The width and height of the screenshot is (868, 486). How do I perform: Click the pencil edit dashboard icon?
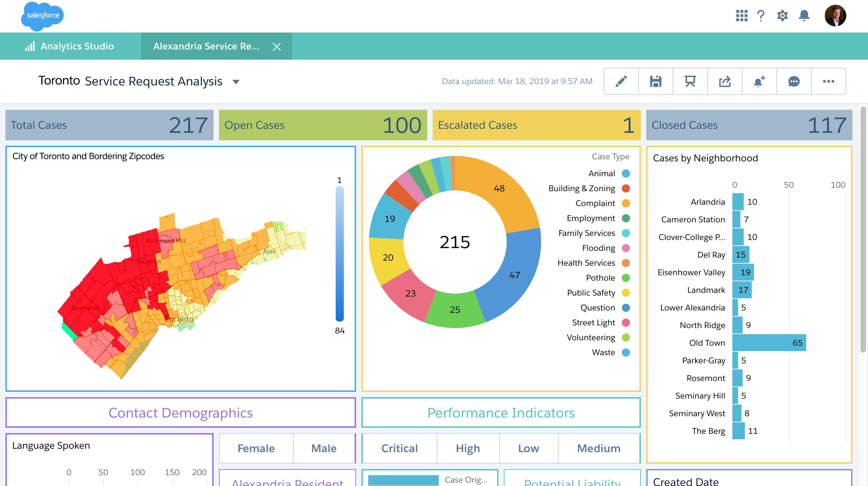(x=621, y=81)
